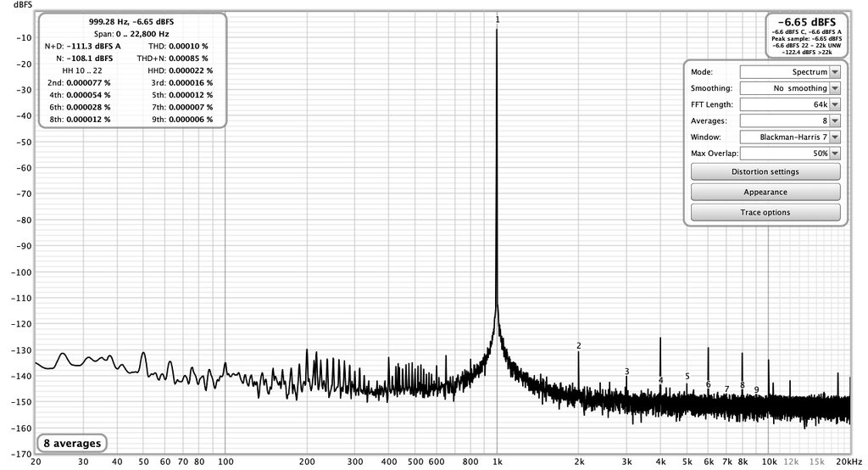Open the Smoothing dropdown set to No smoothing

coord(790,88)
